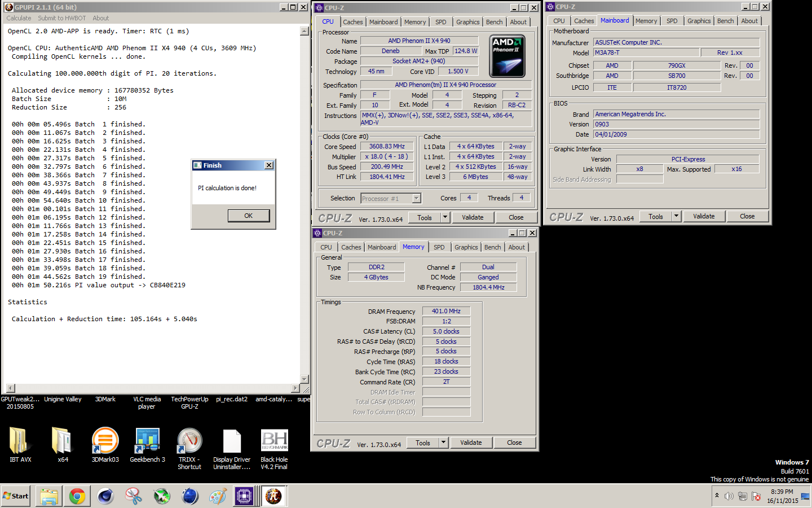Open VLC media player desktop item
This screenshot has height=508, width=812.
[147, 402]
